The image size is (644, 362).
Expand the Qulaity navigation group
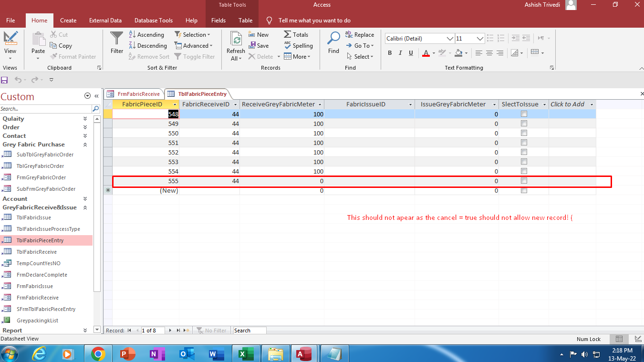(x=85, y=119)
